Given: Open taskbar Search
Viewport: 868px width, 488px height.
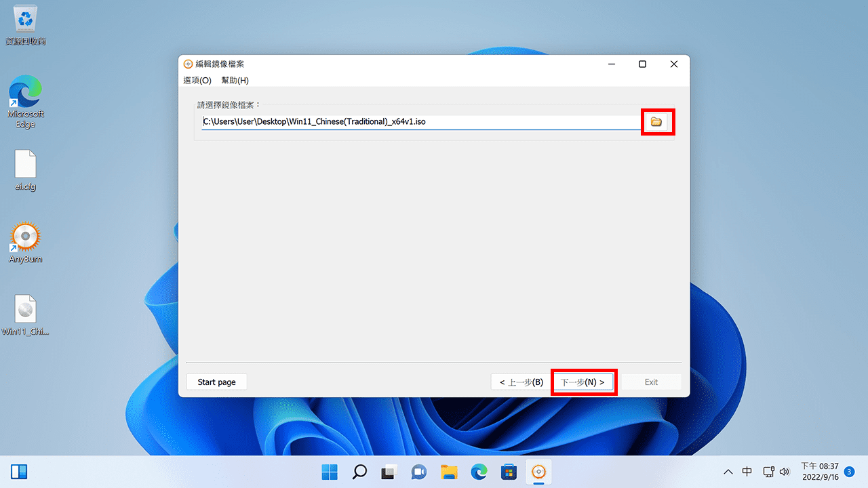Looking at the screenshot, I should [x=359, y=472].
